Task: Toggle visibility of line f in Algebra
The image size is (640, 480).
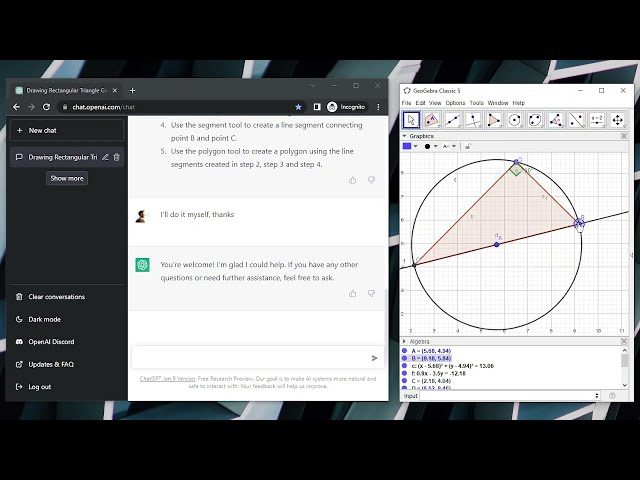Action: pyautogui.click(x=404, y=373)
